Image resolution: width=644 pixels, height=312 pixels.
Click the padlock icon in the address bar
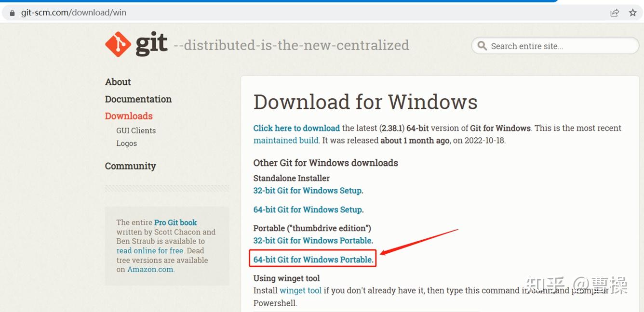coord(12,13)
